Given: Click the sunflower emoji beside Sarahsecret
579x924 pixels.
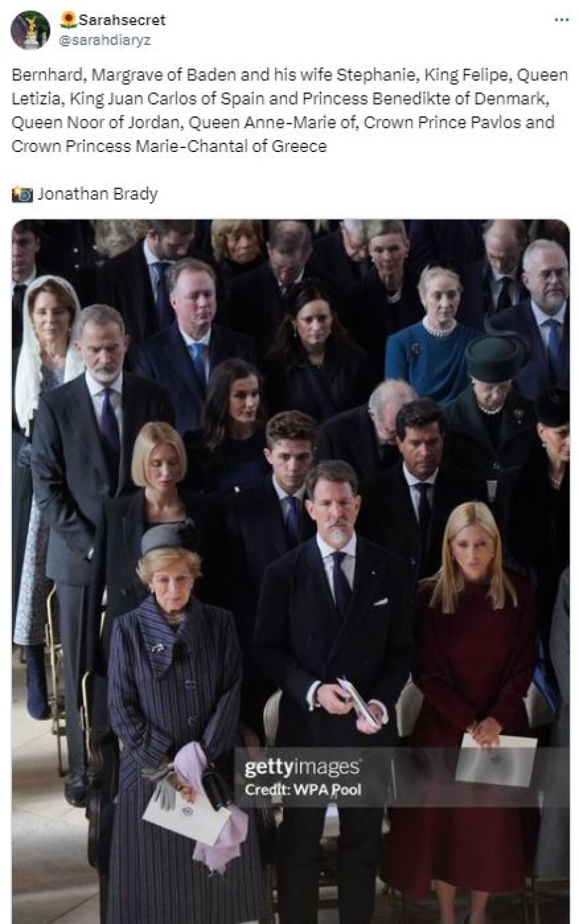Looking at the screenshot, I should (68, 20).
